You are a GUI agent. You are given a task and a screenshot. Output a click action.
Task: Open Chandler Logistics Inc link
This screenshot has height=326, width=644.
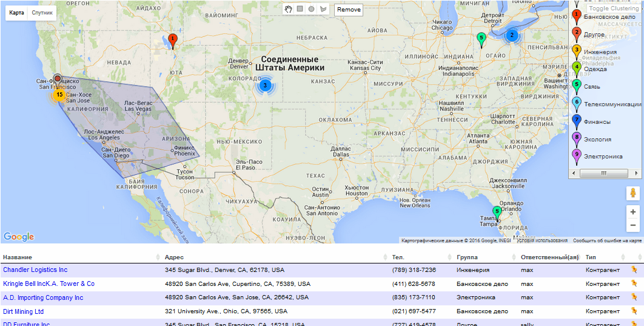(35, 270)
